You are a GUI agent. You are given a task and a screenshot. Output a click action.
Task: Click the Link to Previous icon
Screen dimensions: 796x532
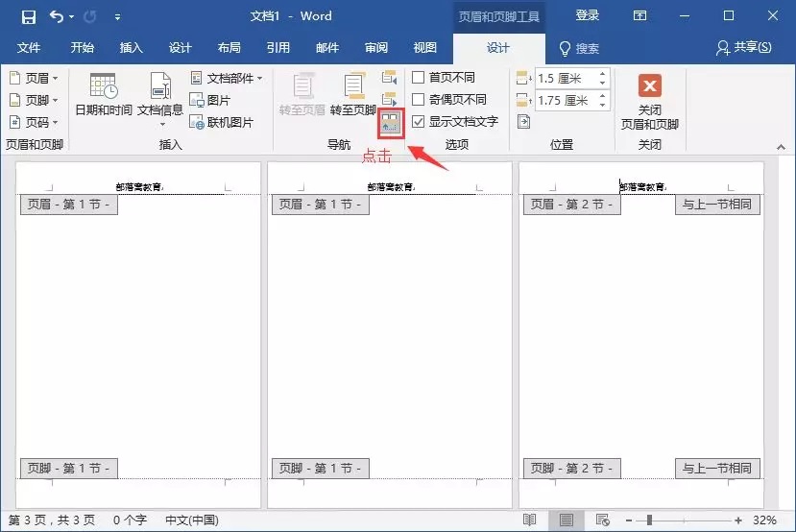(391, 122)
